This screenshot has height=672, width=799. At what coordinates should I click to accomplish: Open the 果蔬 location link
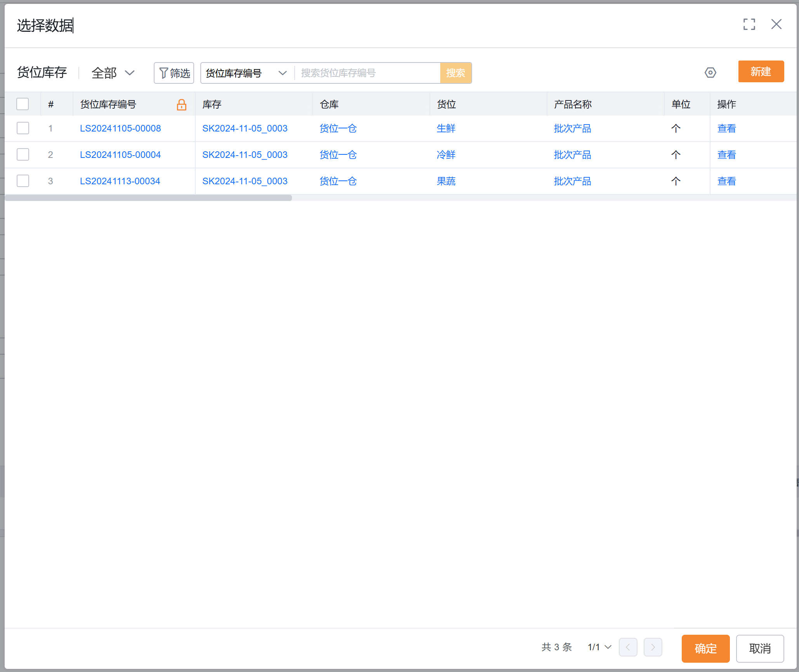pos(446,181)
